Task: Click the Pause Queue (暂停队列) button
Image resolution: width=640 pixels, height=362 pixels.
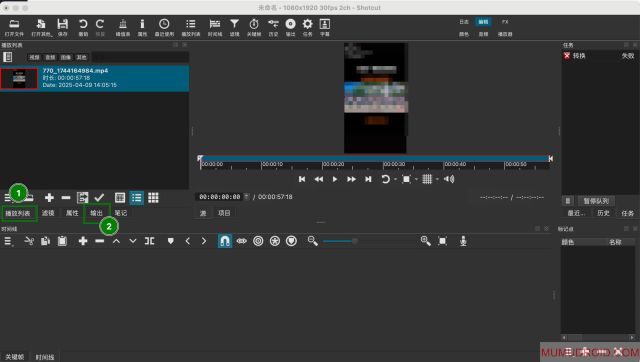Action: pos(596,201)
